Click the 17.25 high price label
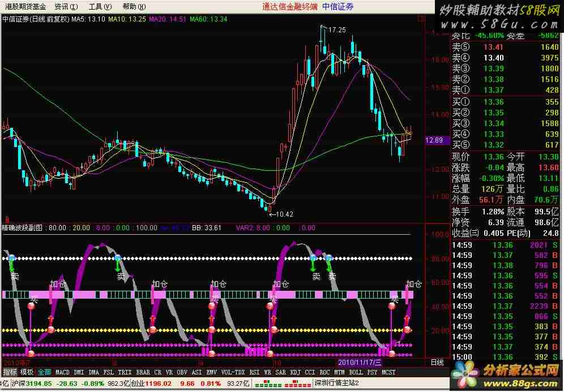This screenshot has width=564, height=392. coord(337,30)
